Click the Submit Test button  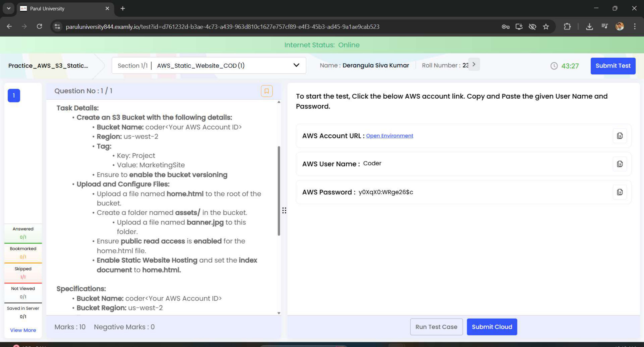tap(613, 66)
